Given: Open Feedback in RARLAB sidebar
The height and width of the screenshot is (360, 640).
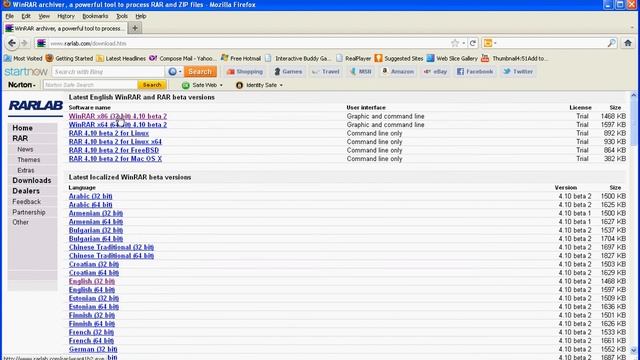Looking at the screenshot, I should point(27,202).
